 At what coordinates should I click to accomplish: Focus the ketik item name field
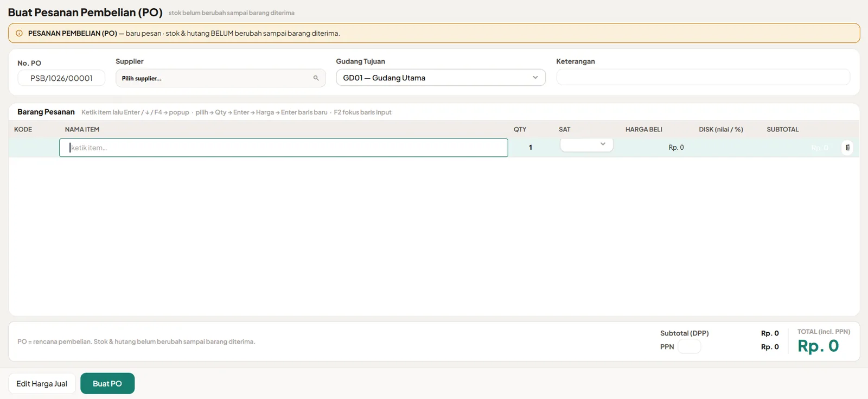click(x=284, y=148)
